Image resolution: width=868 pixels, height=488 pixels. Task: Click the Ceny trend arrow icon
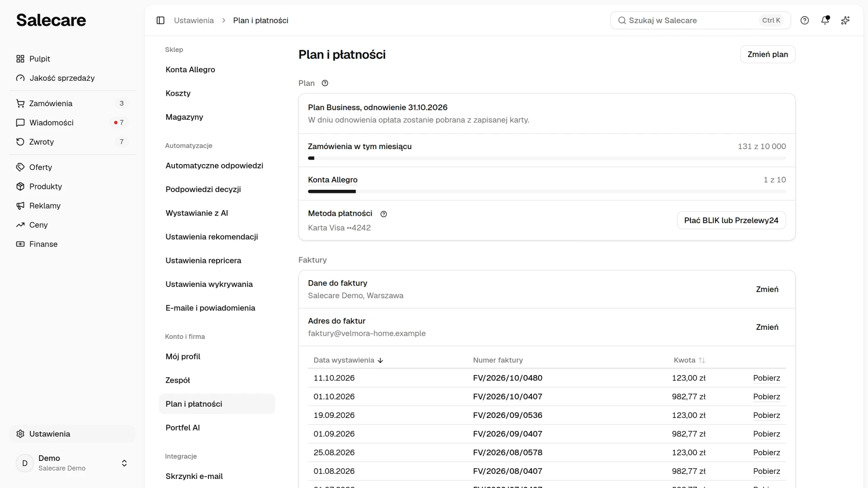tap(20, 225)
